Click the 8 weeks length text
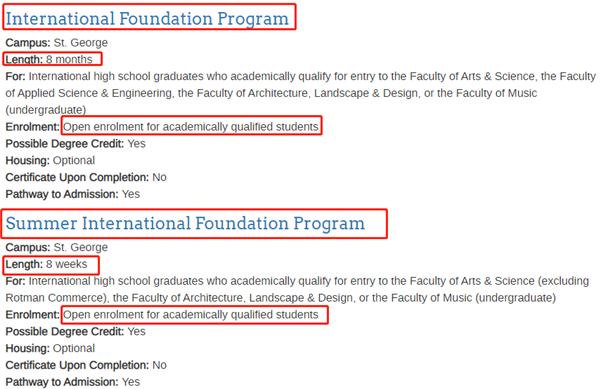The height and width of the screenshot is (389, 600). (x=67, y=264)
